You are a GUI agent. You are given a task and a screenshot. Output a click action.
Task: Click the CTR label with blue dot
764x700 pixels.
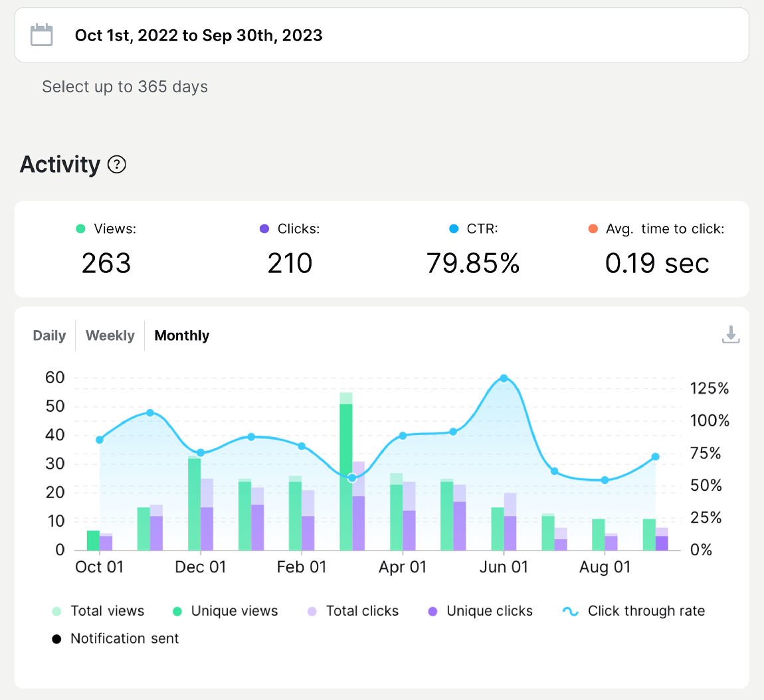click(x=473, y=229)
